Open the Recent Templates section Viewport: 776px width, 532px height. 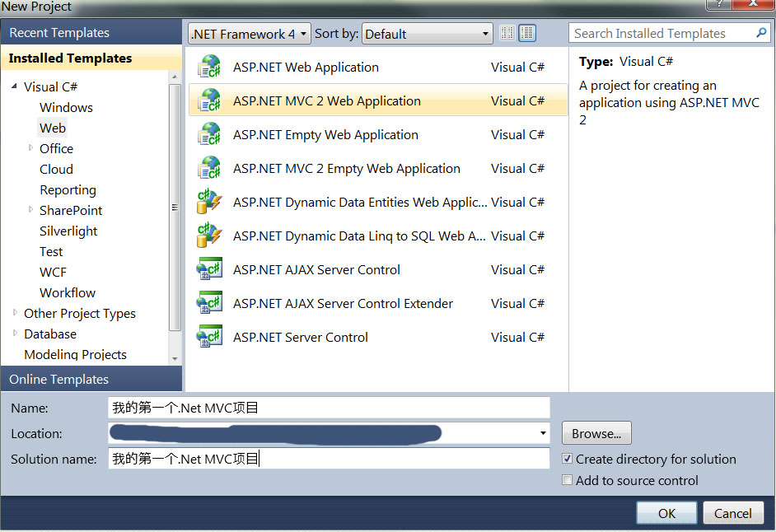coord(91,33)
